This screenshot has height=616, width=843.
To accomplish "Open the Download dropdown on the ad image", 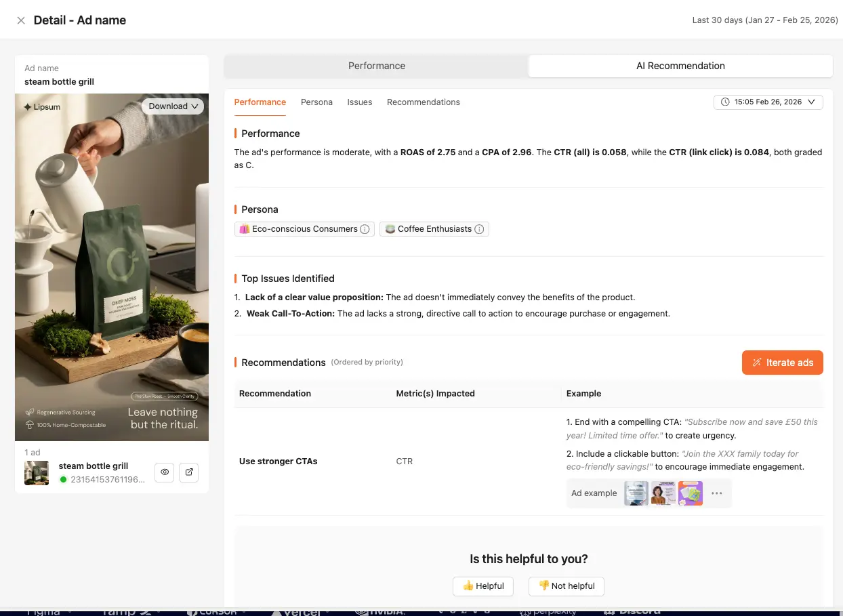I will (x=173, y=106).
